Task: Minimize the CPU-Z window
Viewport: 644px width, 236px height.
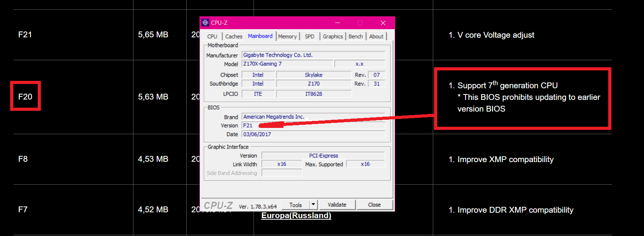Action: (338, 23)
